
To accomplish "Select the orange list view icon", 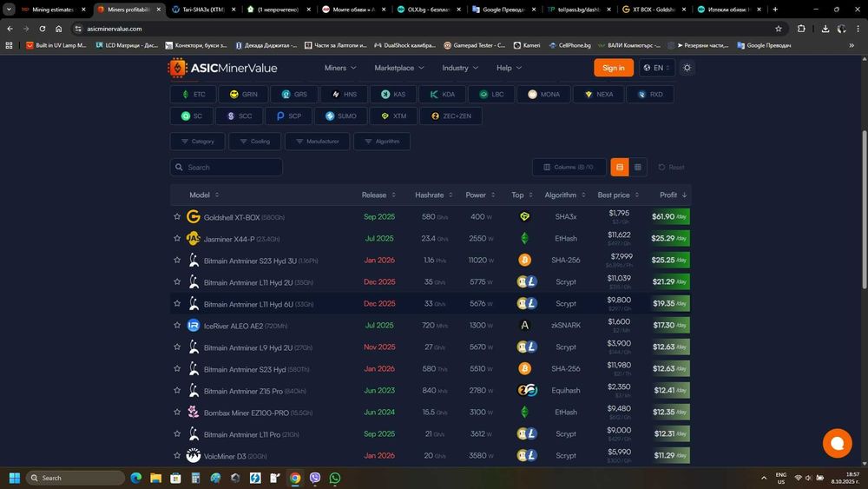I will [620, 168].
